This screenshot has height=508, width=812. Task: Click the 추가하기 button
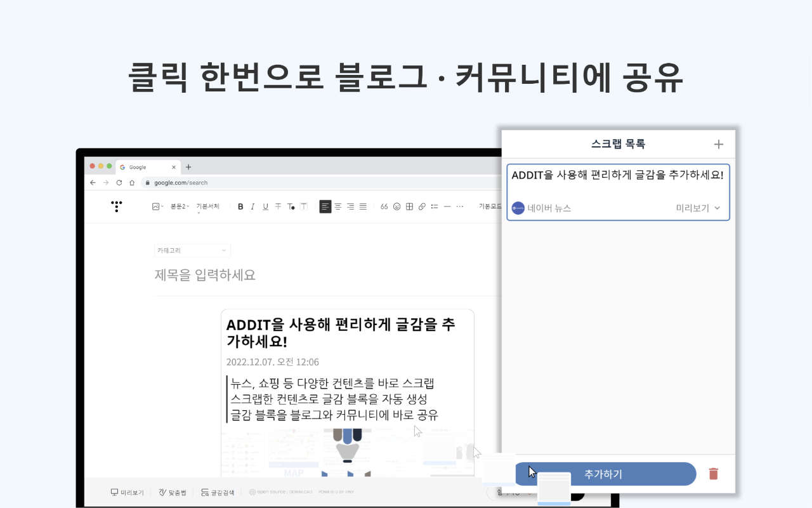pyautogui.click(x=605, y=474)
